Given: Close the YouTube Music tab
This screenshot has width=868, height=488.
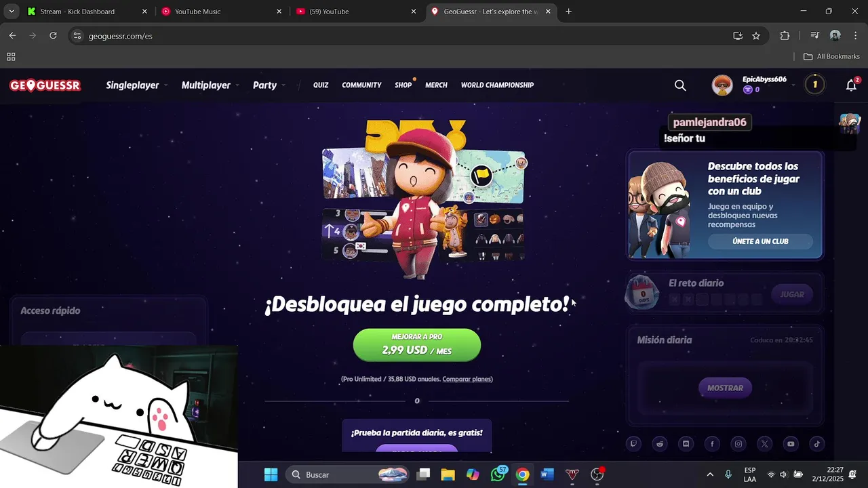Looking at the screenshot, I should [x=279, y=12].
